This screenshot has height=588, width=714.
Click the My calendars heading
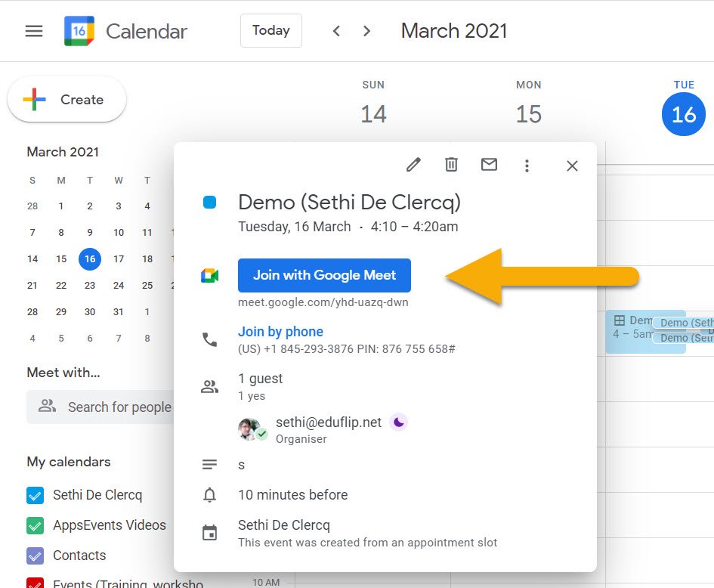click(x=69, y=462)
